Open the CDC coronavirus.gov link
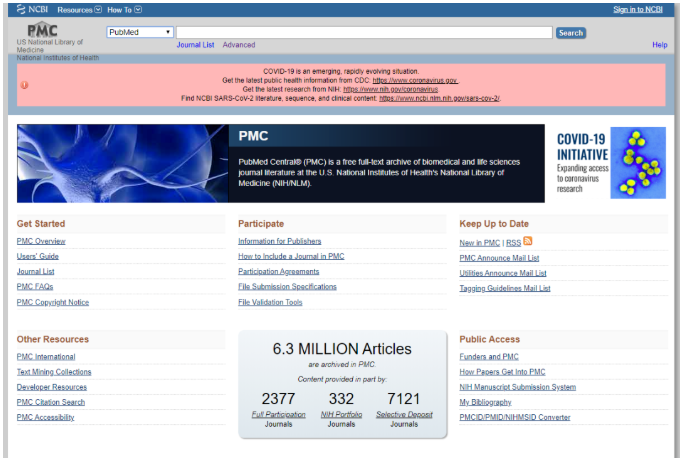692x463 pixels. (x=414, y=80)
